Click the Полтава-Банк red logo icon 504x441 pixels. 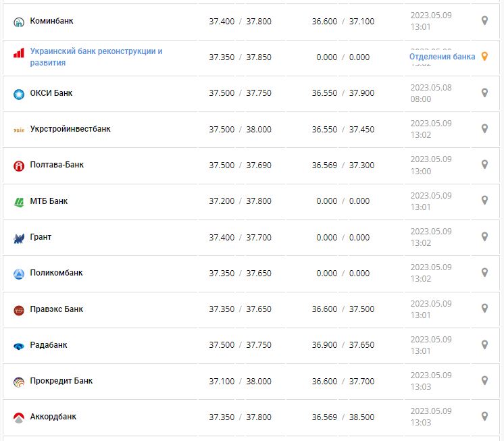point(19,165)
